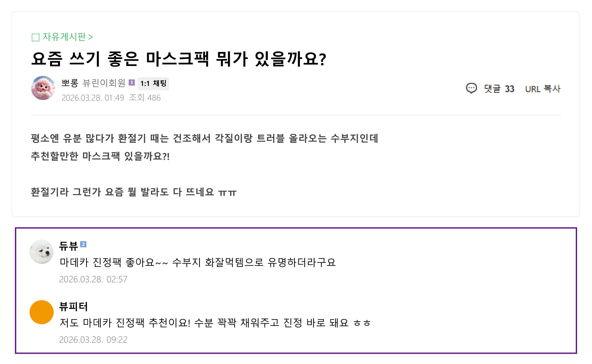
Task: Click commenter name 듀뷰
Action: coord(69,246)
